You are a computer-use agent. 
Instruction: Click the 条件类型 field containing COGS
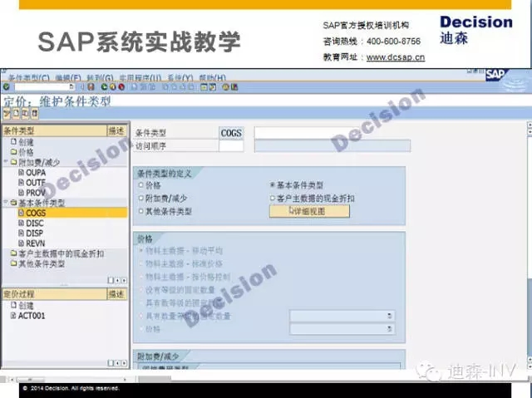[x=231, y=133]
